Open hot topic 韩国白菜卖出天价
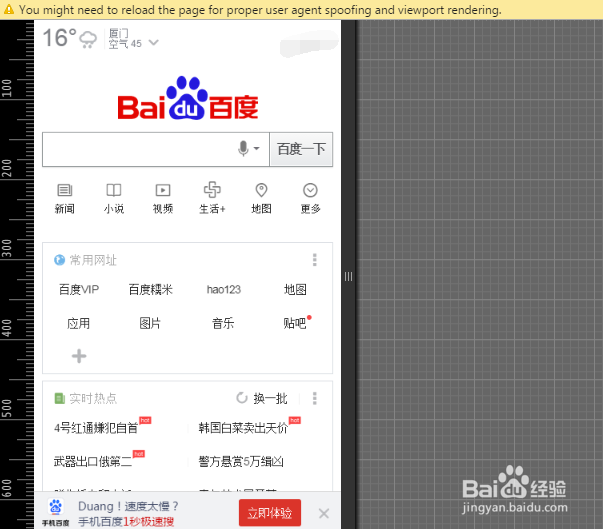The width and height of the screenshot is (603, 529). [243, 428]
